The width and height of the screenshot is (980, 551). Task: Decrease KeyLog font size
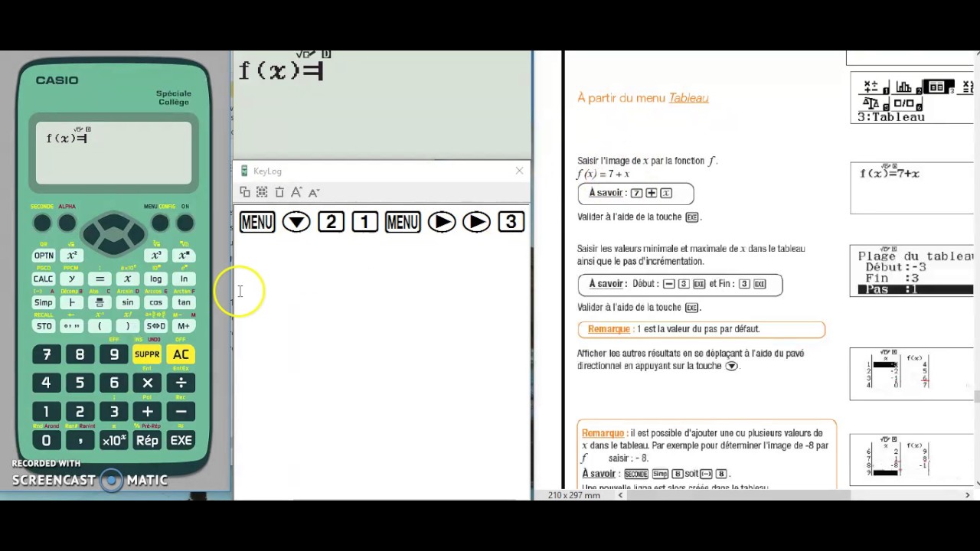coord(314,192)
